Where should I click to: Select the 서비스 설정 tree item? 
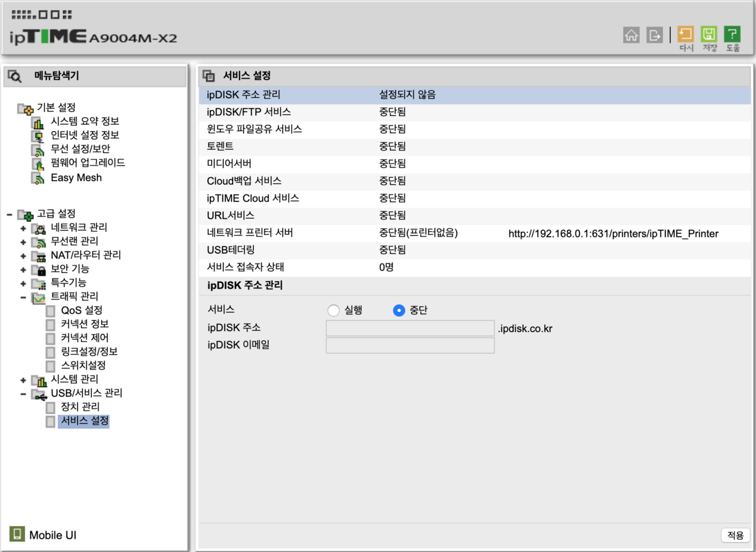(84, 421)
